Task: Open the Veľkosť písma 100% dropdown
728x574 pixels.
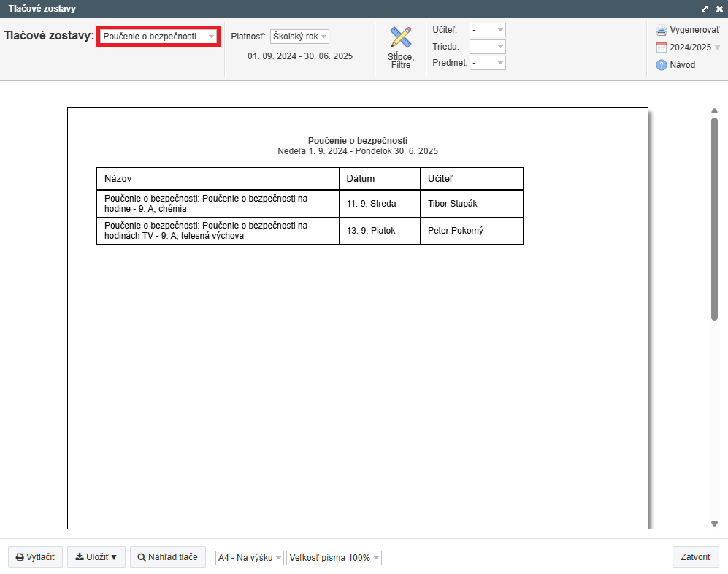Action: coord(334,558)
